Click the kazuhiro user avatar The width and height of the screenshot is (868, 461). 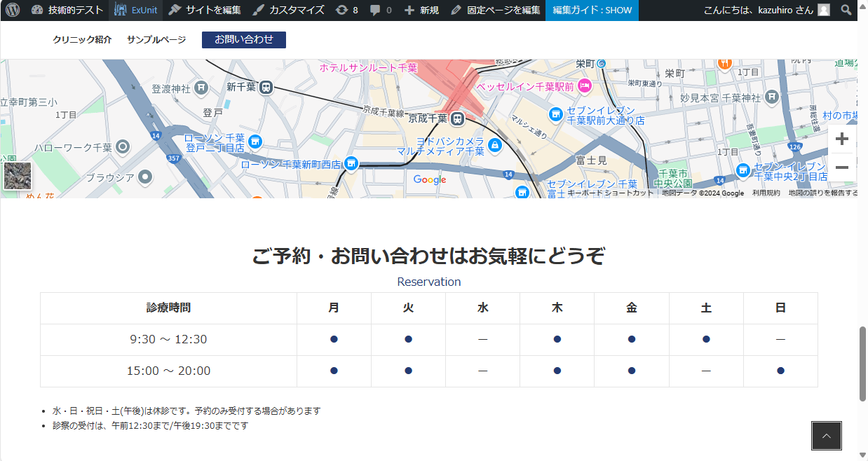[823, 10]
